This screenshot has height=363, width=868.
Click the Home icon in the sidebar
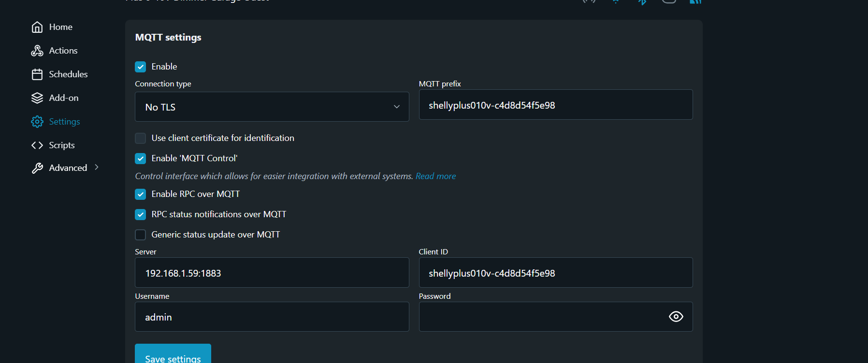(x=37, y=27)
